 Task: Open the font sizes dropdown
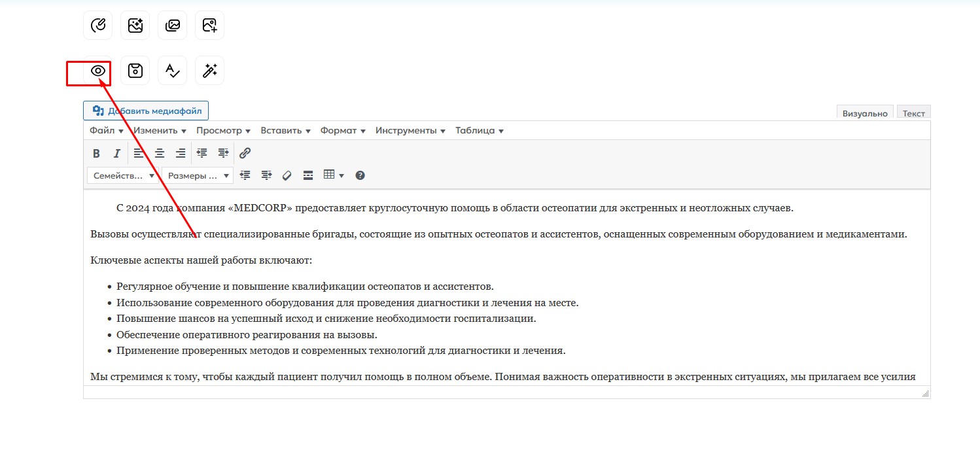coord(198,175)
